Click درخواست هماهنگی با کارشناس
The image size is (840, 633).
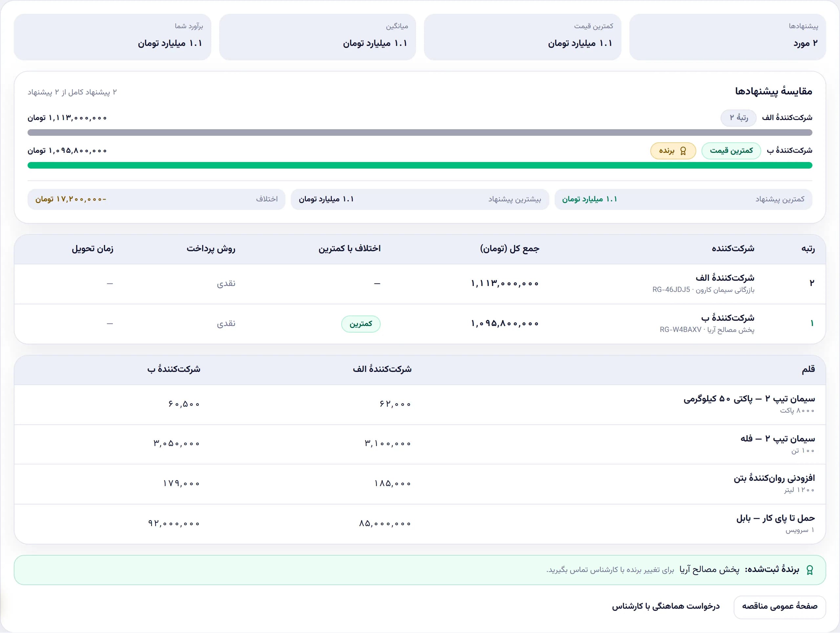coord(666,606)
